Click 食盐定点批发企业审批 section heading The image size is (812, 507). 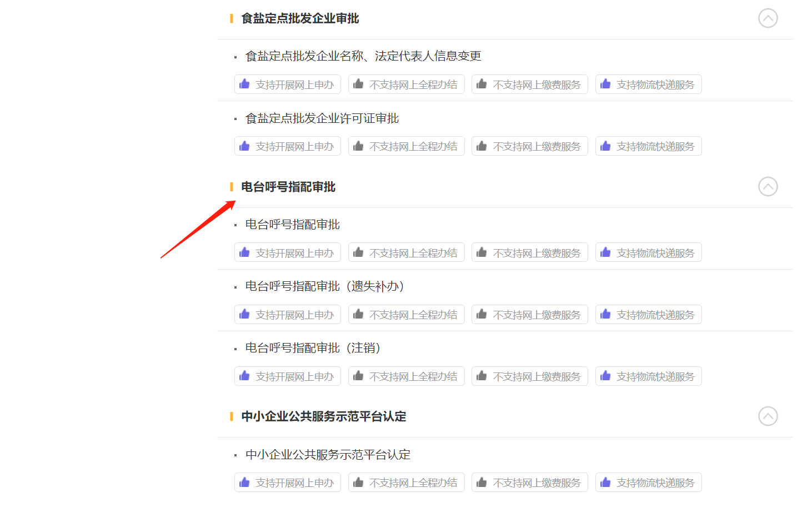[x=300, y=18]
